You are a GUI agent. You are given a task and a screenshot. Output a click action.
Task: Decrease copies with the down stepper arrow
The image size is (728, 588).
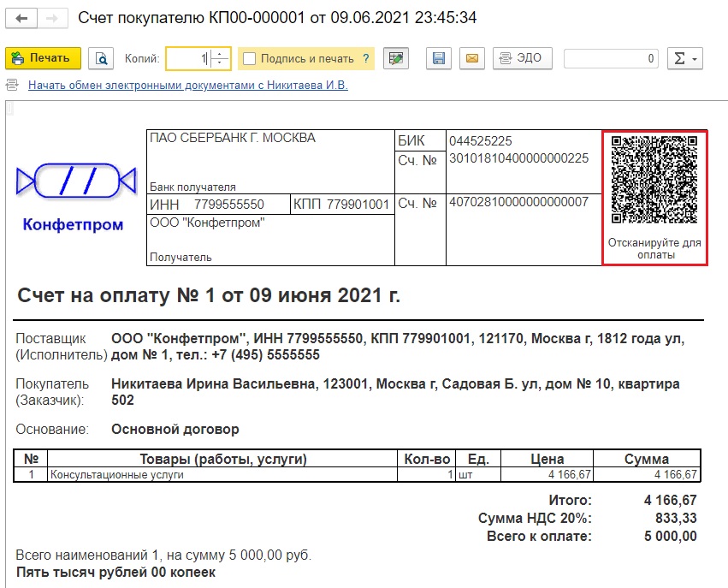coord(220,63)
